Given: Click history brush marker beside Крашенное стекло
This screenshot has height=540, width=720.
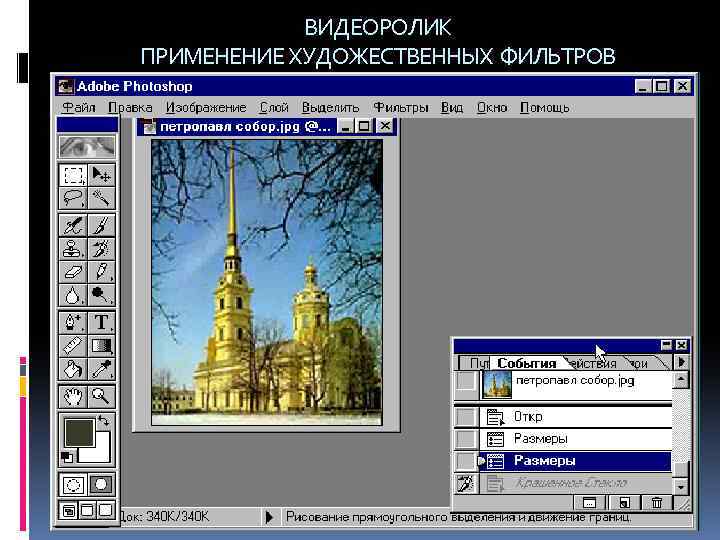Looking at the screenshot, I should [466, 484].
